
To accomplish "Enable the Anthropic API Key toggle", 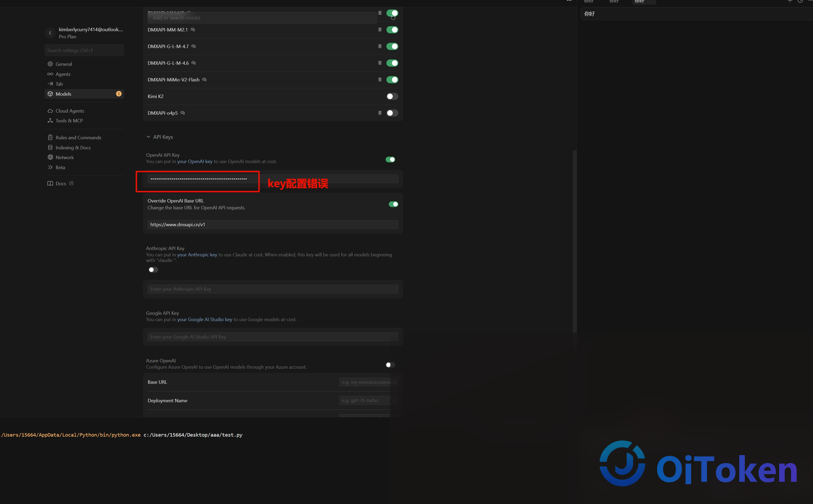I will tap(153, 270).
